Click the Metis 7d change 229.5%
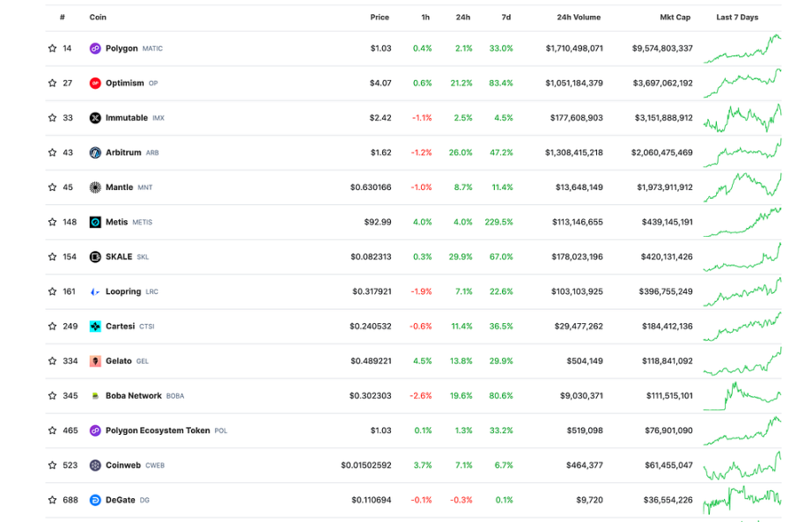Image resolution: width=812 pixels, height=522 pixels. click(498, 222)
